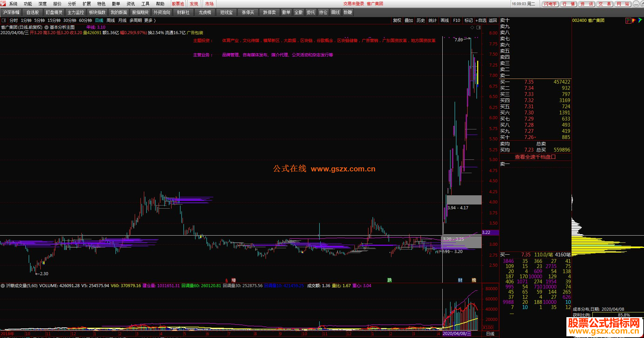The height and width of the screenshot is (338, 644).
Task: Toggle the right side panel icon above chart
Action: [x=479, y=27]
